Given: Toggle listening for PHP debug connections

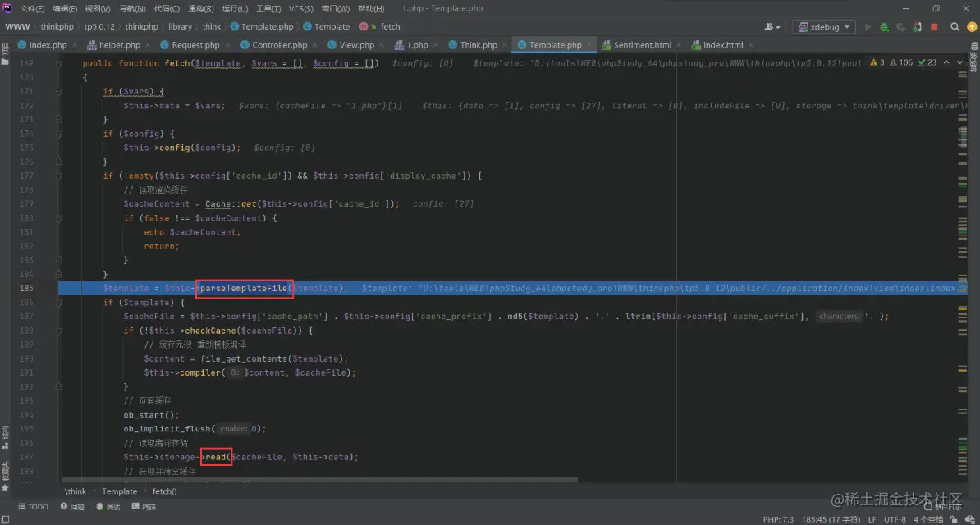Looking at the screenshot, I should [x=918, y=27].
